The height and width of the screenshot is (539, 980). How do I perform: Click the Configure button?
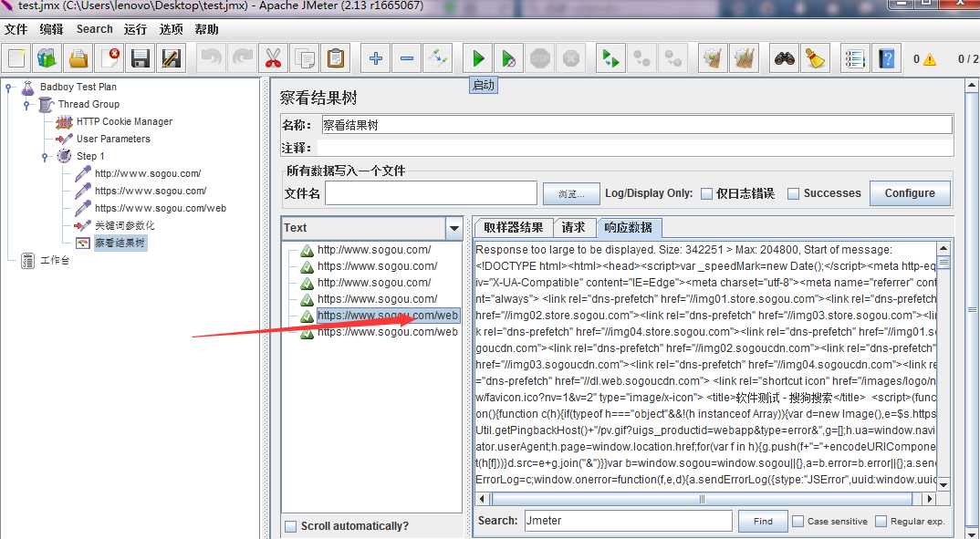pos(910,193)
